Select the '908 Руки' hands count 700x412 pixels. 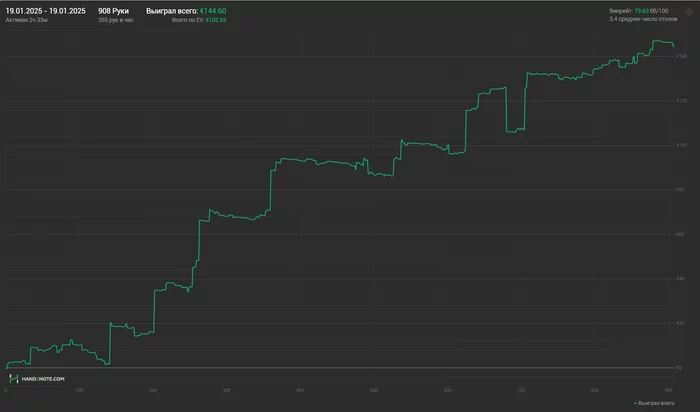tap(113, 11)
